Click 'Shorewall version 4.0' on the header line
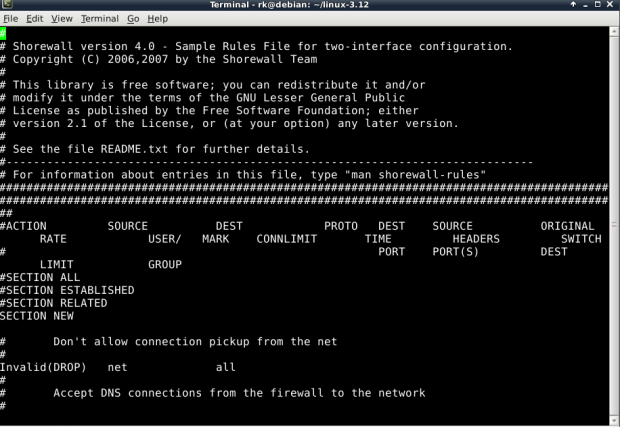The image size is (620, 427). 84,46
